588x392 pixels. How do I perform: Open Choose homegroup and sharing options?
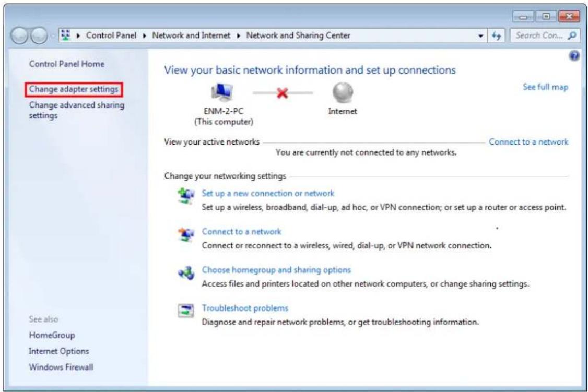[x=276, y=270]
